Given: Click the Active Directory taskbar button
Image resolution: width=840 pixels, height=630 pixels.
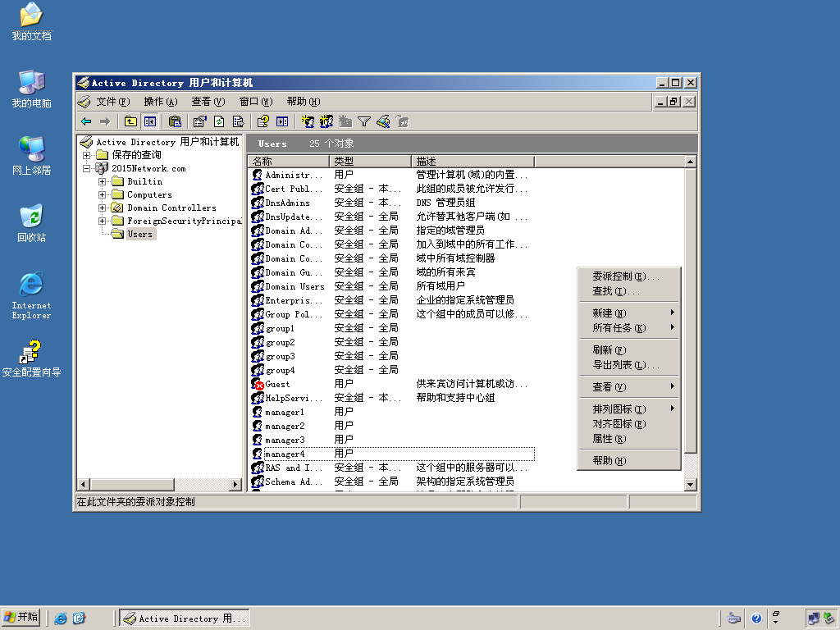Looking at the screenshot, I should [x=185, y=619].
